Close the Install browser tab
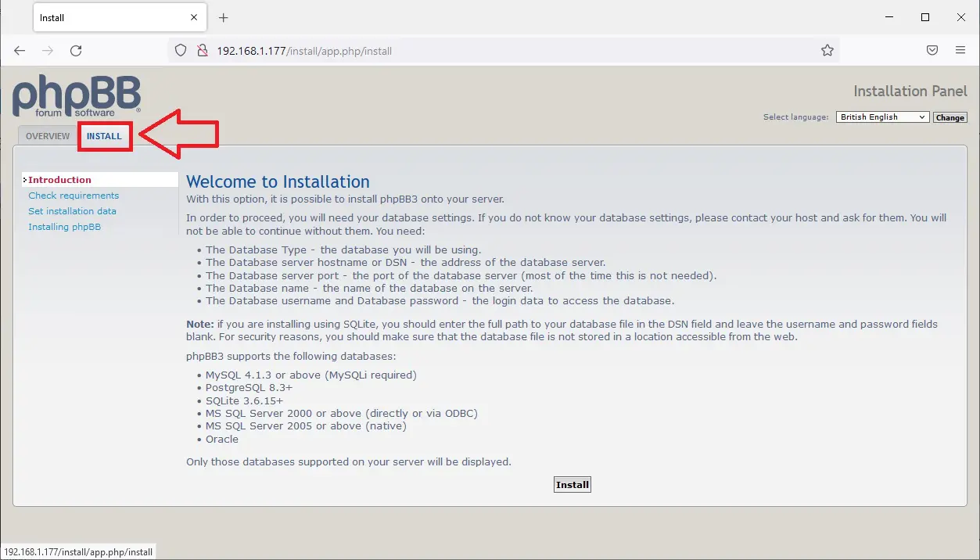 pos(196,17)
